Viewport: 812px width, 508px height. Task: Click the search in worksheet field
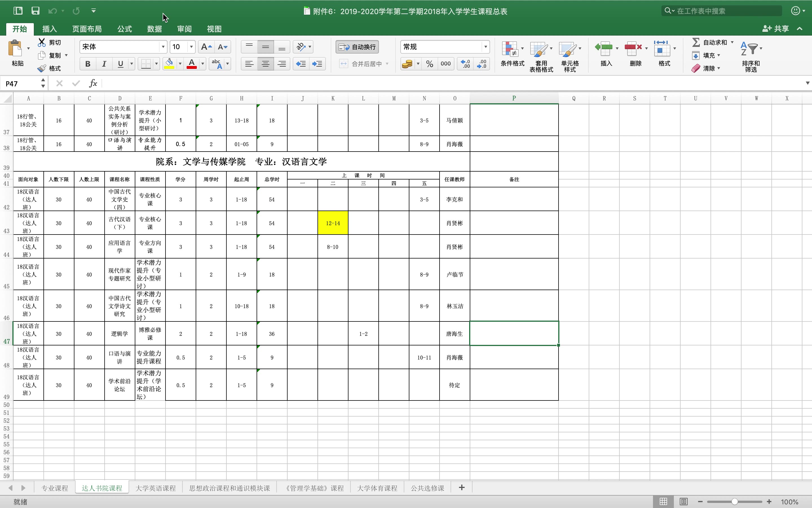click(x=721, y=11)
